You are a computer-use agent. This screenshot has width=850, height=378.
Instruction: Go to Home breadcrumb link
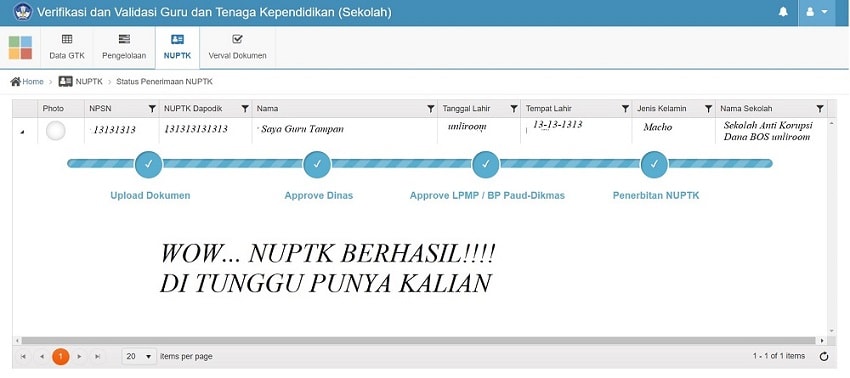(27, 82)
